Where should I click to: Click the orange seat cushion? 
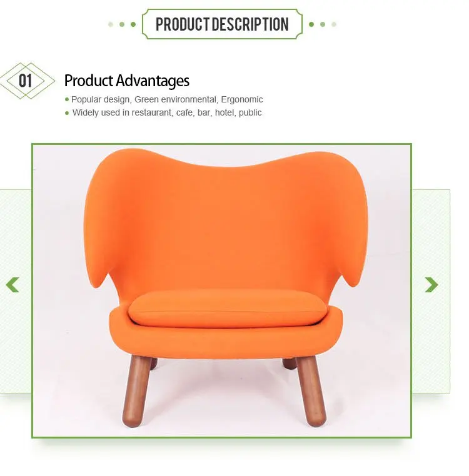[x=228, y=307]
